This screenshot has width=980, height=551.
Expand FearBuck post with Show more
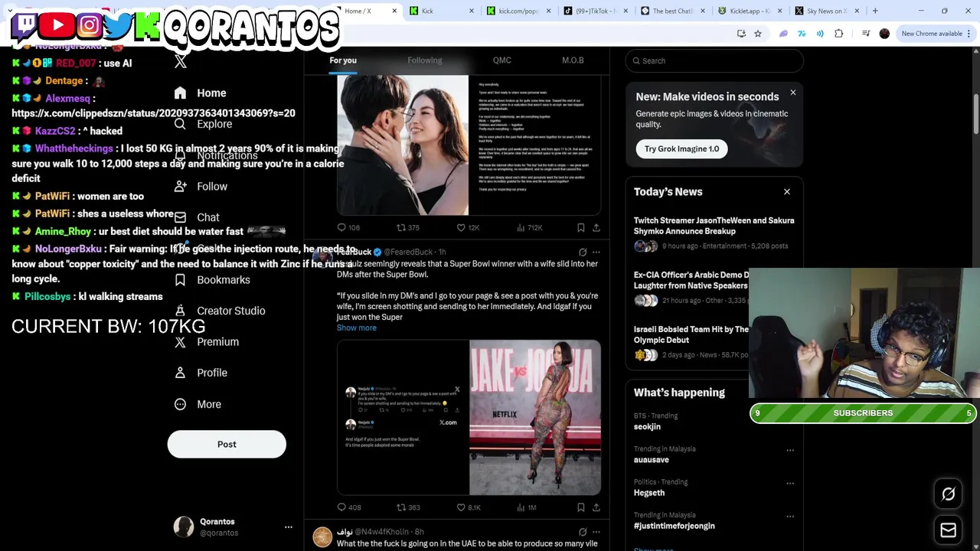357,328
